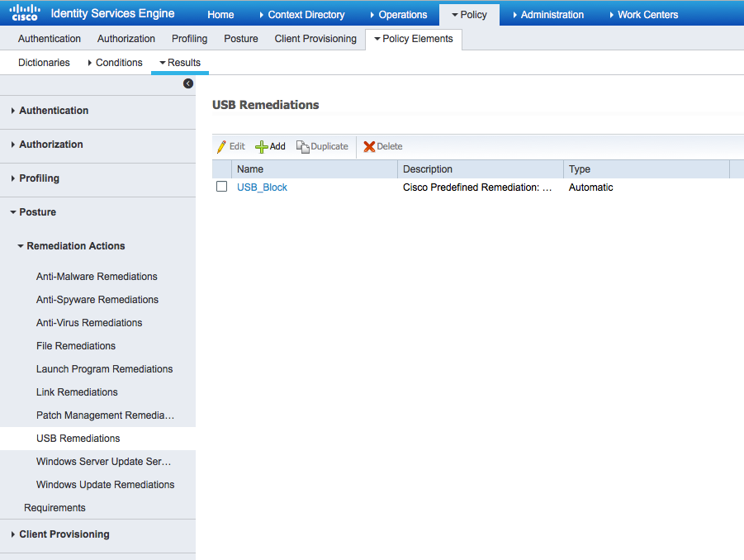This screenshot has width=744, height=560.
Task: Click the Type column header
Action: pyautogui.click(x=647, y=169)
